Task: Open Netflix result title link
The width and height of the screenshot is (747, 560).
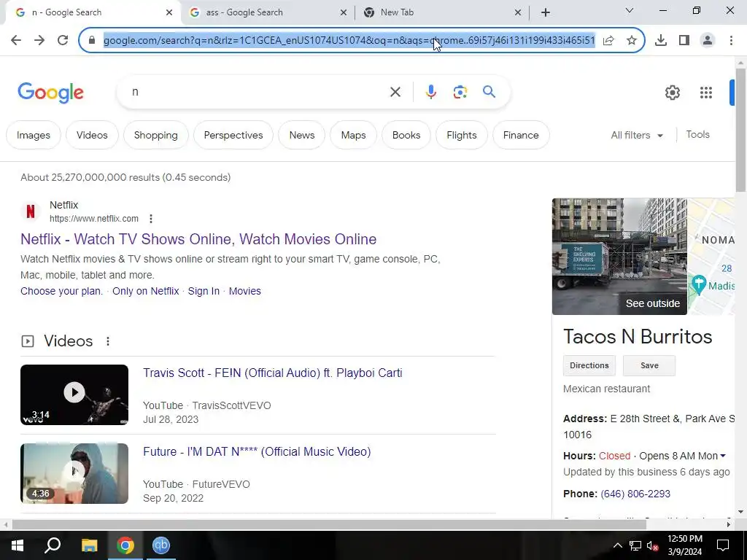Action: 198,239
